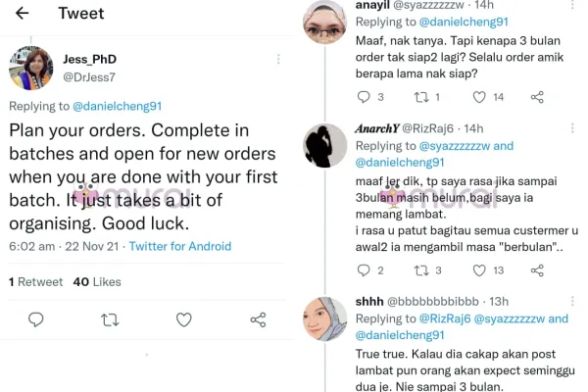Screen dimensions: 588x392
Task: Open Jess_PhD's profile picture
Action: click(30, 68)
